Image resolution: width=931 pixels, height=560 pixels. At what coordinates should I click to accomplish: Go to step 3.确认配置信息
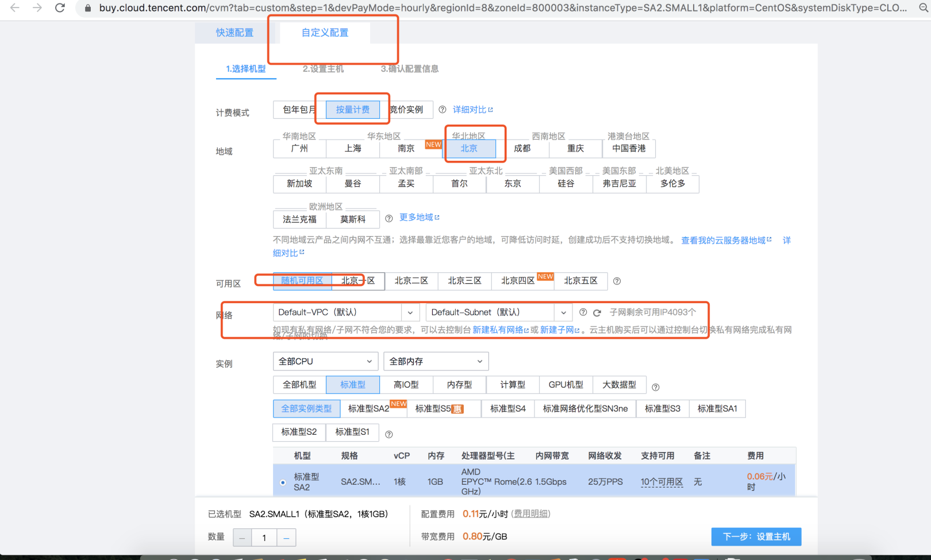410,69
